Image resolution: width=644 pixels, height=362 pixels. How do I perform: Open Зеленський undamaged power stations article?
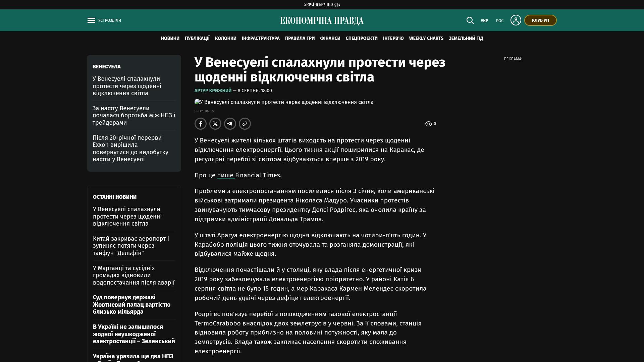(134, 334)
